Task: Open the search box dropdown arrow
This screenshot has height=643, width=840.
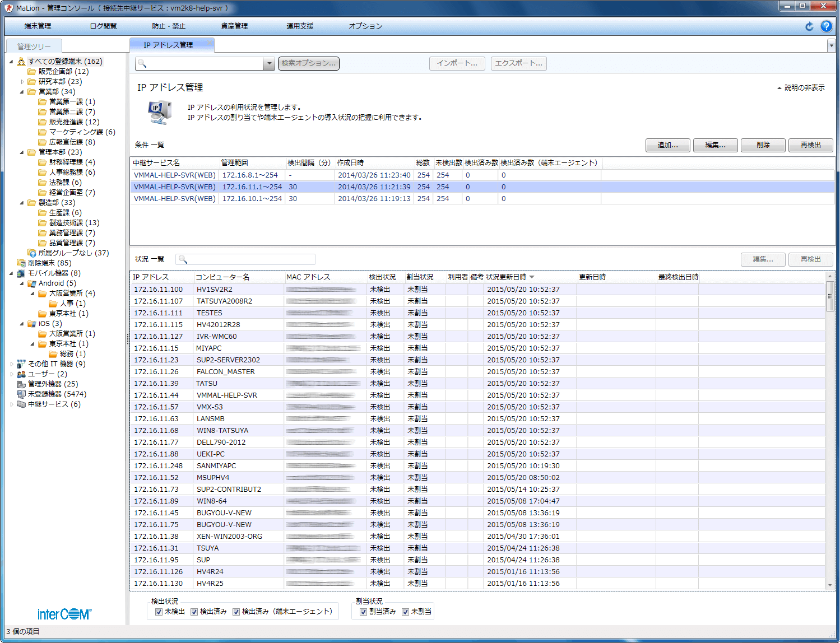Action: tap(269, 64)
